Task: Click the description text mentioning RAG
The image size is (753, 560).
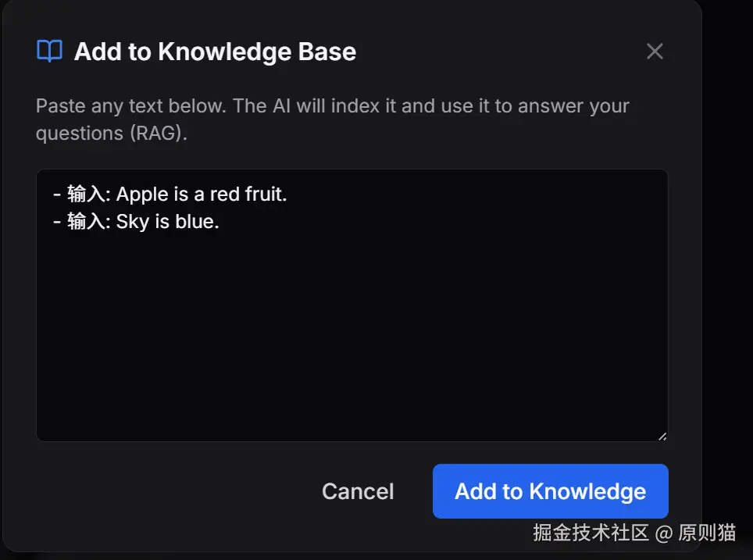Action: [x=332, y=119]
